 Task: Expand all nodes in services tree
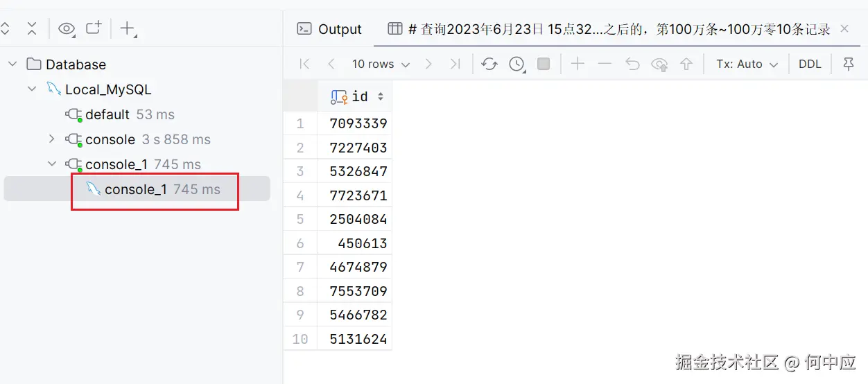[x=5, y=28]
